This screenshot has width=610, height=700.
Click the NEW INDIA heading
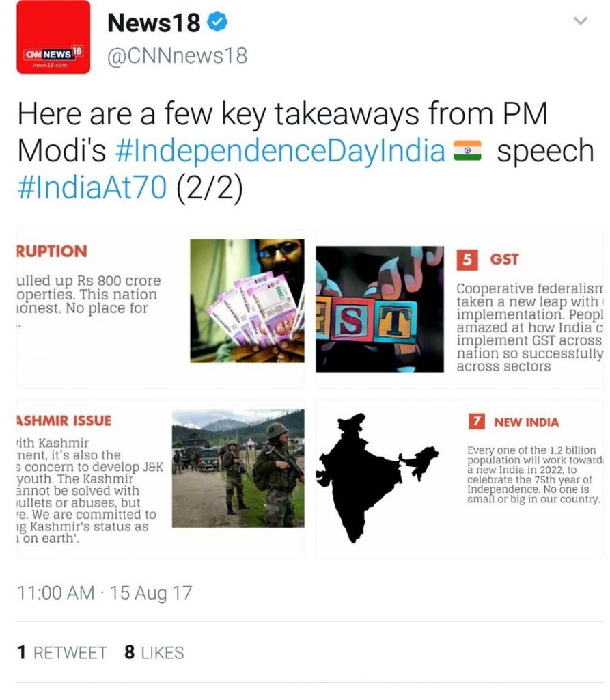click(x=526, y=422)
